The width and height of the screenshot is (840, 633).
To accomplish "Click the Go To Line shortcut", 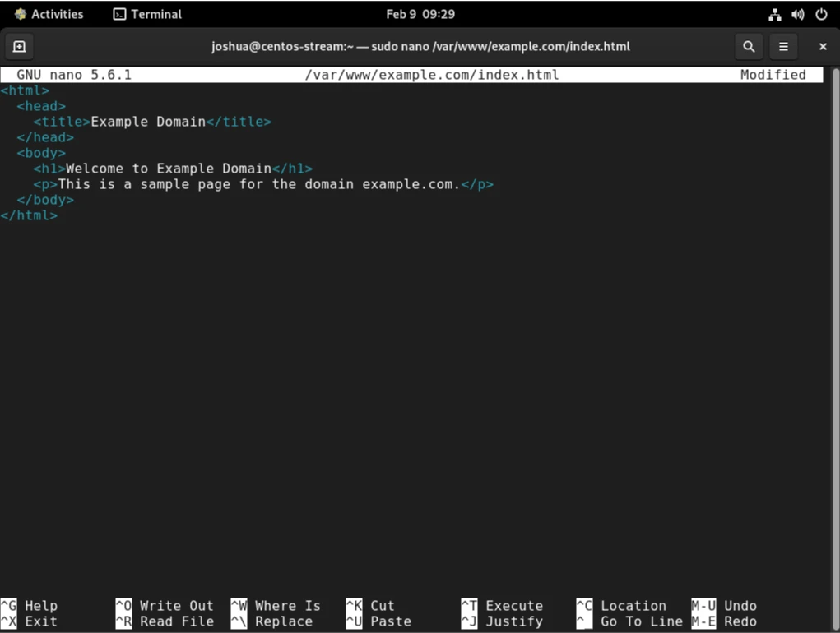I will pos(629,621).
